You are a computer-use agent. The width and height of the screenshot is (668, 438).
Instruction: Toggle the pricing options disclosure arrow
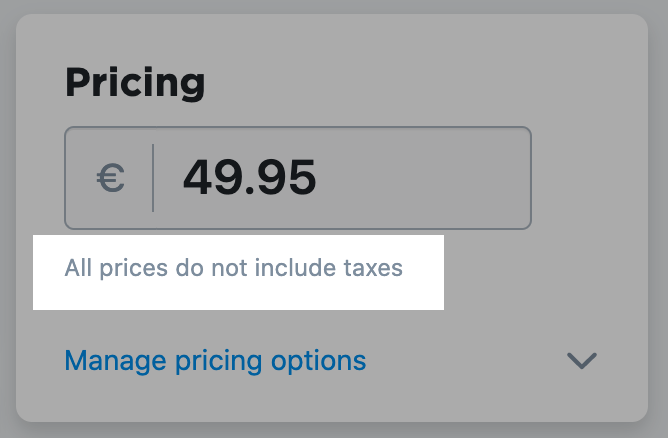pyautogui.click(x=581, y=360)
